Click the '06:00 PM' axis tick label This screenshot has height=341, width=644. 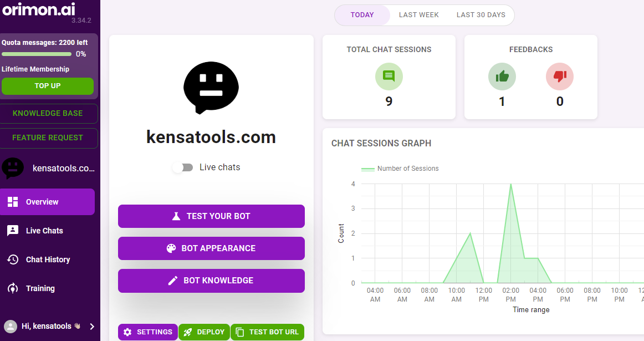point(565,295)
